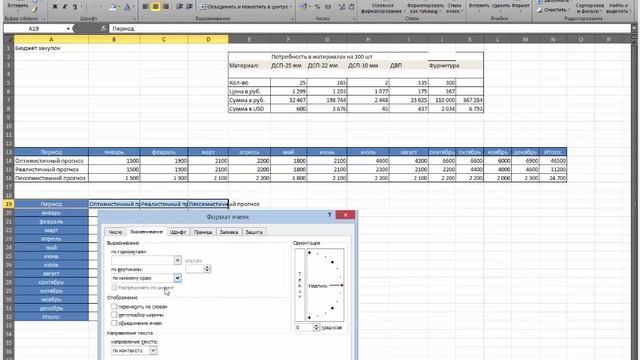
Task: Toggle underline formatting in the ribbon
Action: 75,7
